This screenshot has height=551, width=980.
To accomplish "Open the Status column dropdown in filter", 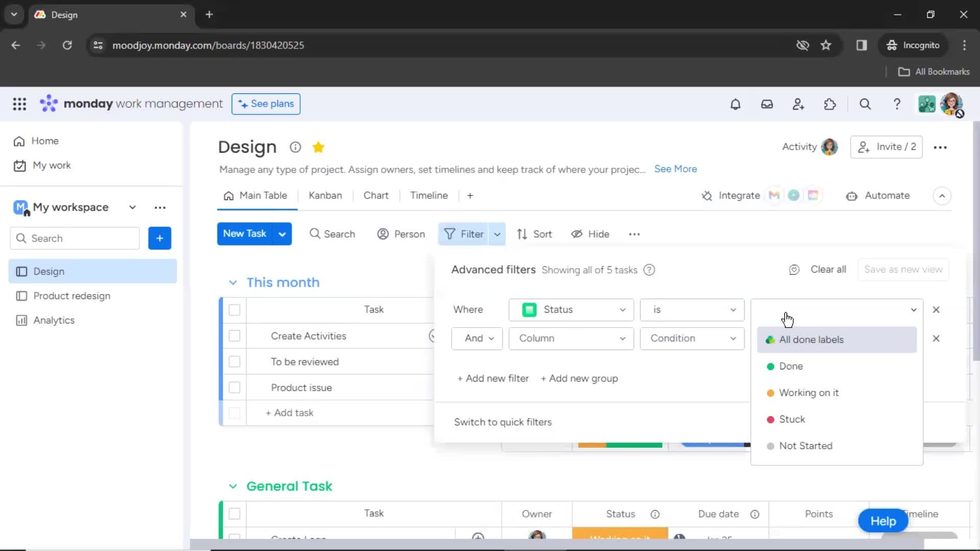I will click(x=571, y=310).
